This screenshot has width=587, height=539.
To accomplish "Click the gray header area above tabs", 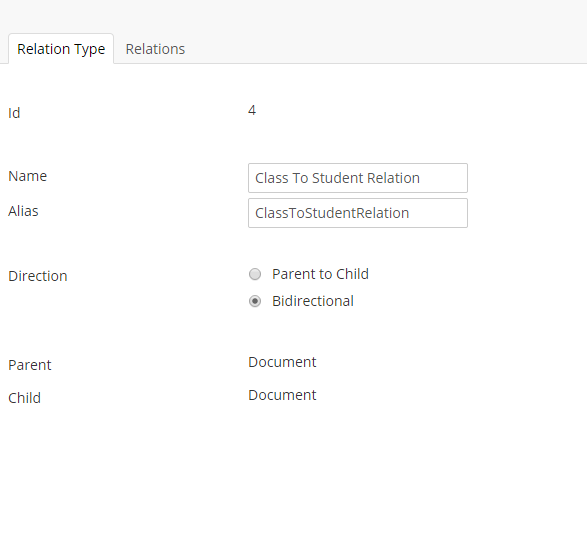I will [294, 15].
